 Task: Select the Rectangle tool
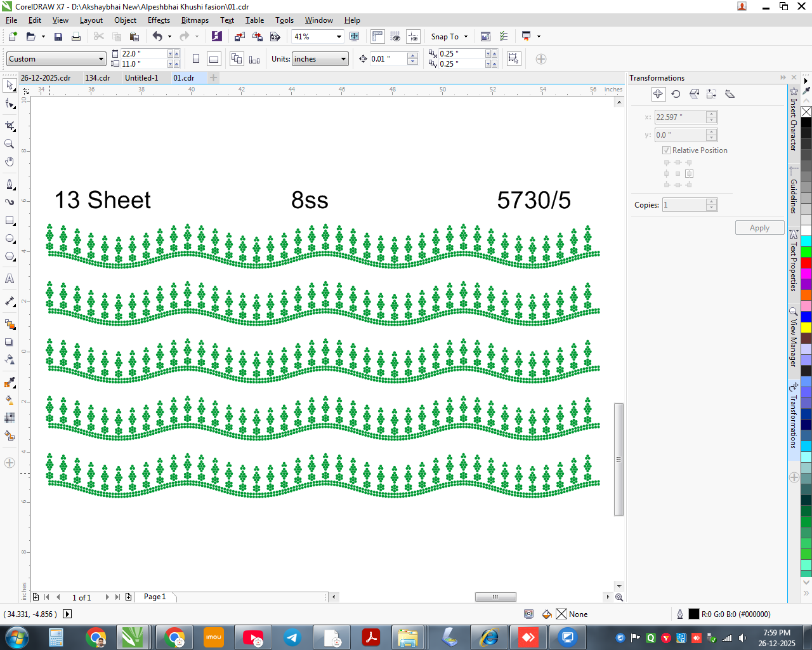[x=10, y=221]
